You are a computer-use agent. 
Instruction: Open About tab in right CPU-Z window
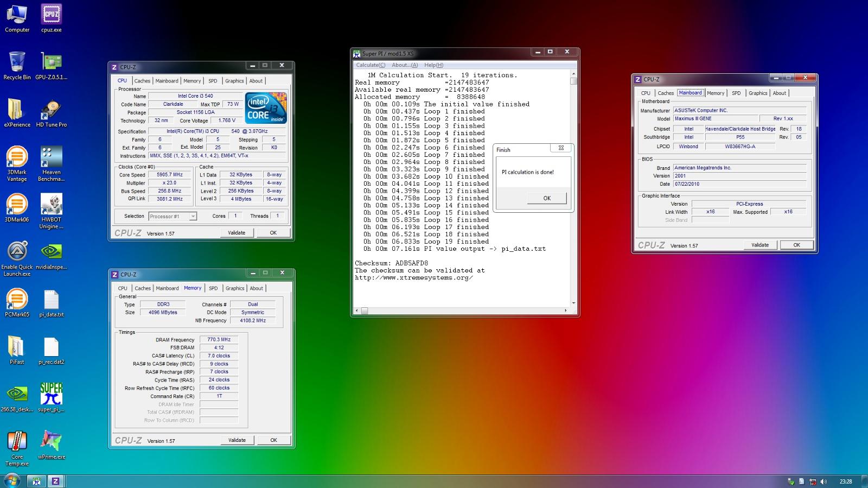(779, 93)
